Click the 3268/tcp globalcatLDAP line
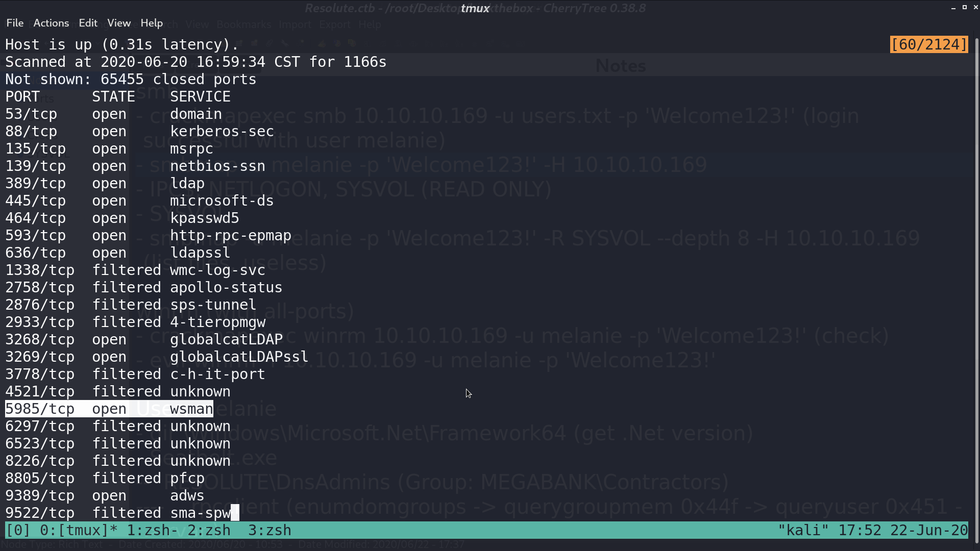 coord(144,339)
